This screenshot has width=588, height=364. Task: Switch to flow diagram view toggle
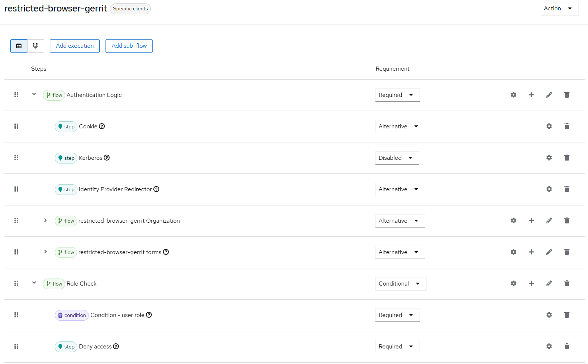click(36, 46)
